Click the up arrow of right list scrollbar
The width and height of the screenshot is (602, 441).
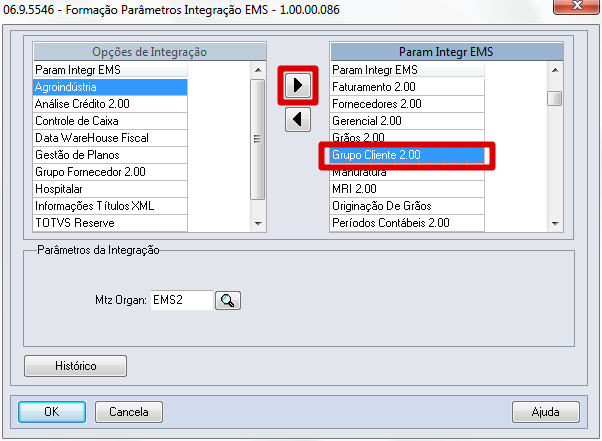(x=555, y=70)
